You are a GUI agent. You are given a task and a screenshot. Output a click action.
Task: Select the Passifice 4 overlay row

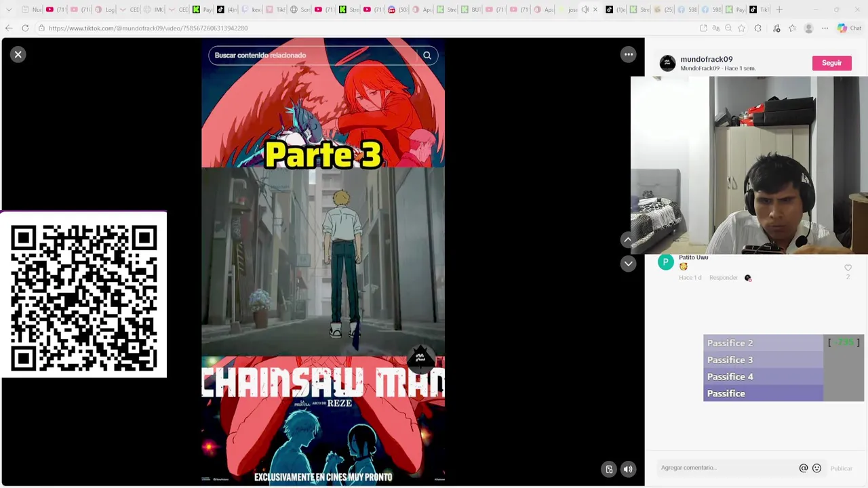tap(763, 377)
